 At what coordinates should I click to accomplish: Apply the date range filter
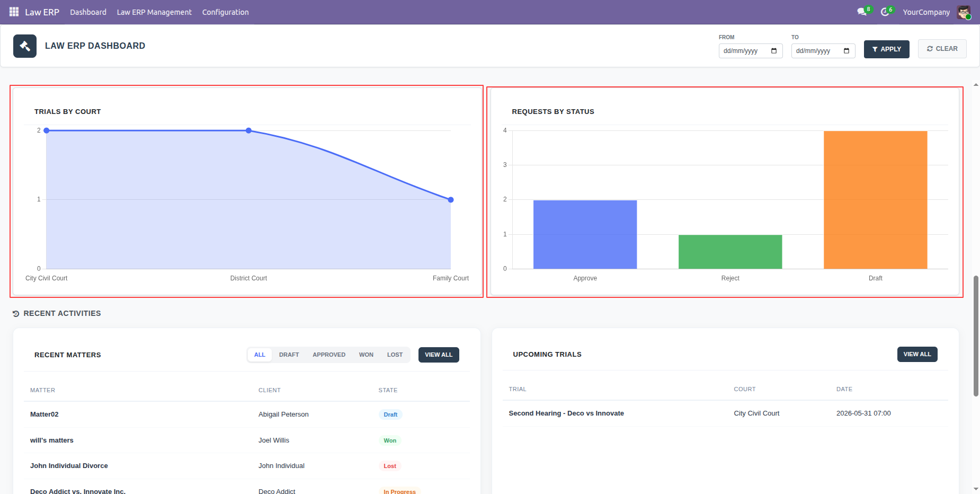point(886,49)
